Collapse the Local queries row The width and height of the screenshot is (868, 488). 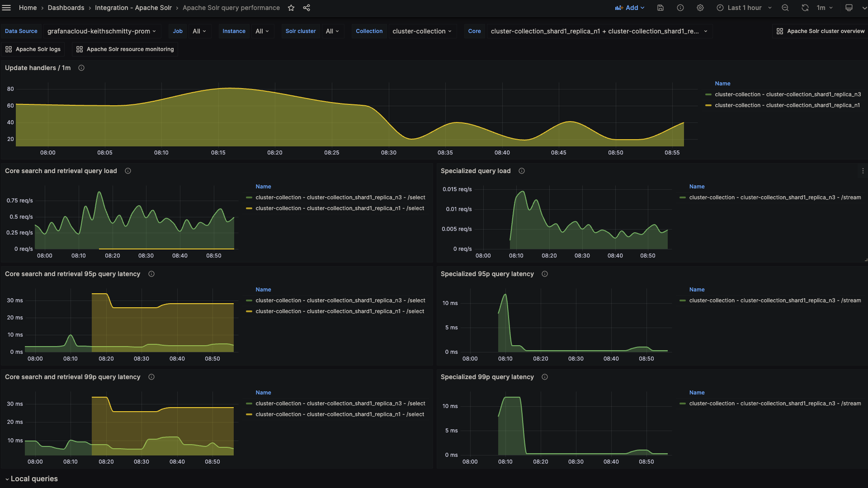[32, 479]
